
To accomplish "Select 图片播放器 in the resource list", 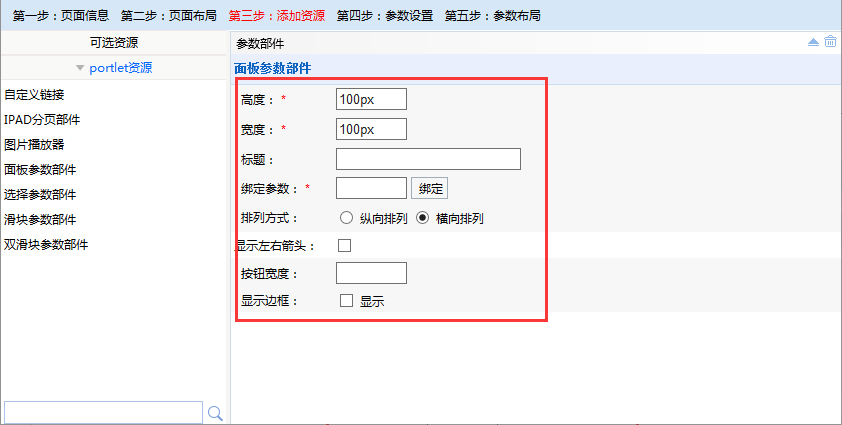I will [x=34, y=145].
